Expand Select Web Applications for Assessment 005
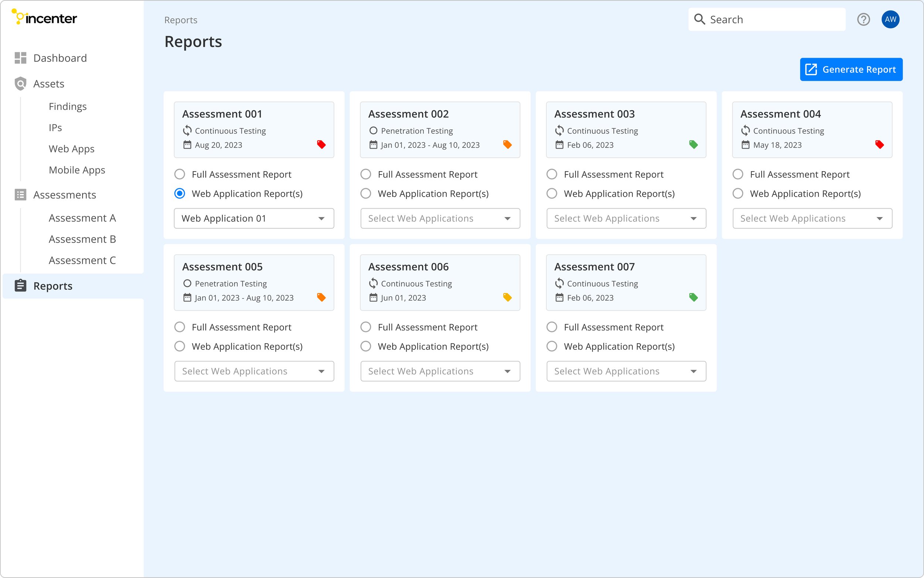The width and height of the screenshot is (924, 578). [254, 371]
